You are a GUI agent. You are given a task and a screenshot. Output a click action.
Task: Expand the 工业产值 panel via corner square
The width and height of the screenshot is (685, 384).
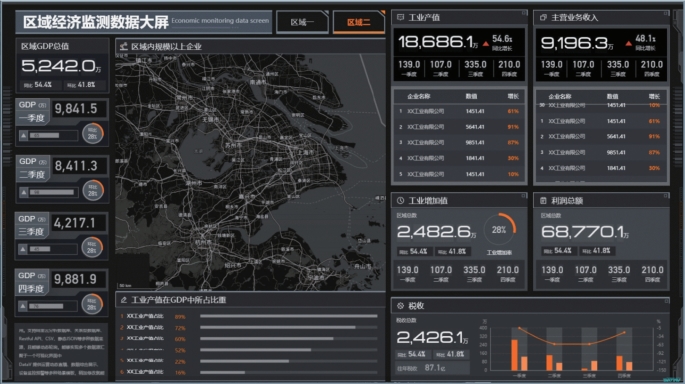pos(524,13)
